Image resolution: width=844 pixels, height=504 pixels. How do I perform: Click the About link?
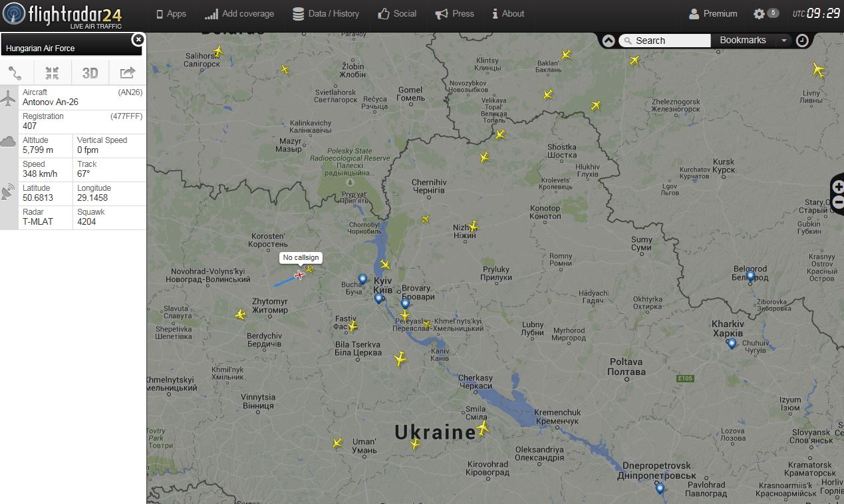508,14
